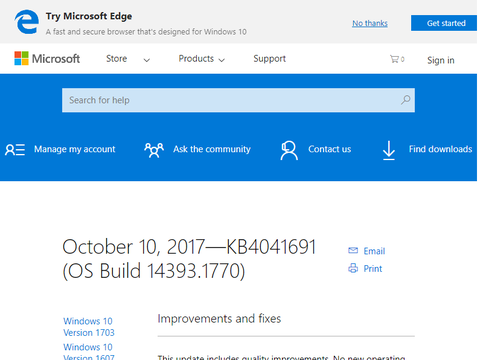Click the Microsoft four-color logo
Image resolution: width=480 pixels, height=360 pixels.
coord(21,58)
